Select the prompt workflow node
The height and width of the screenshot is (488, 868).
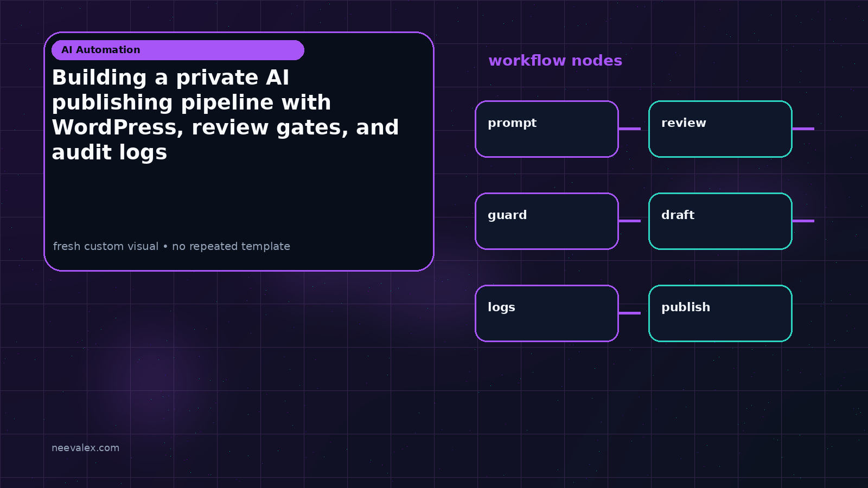[x=547, y=129]
